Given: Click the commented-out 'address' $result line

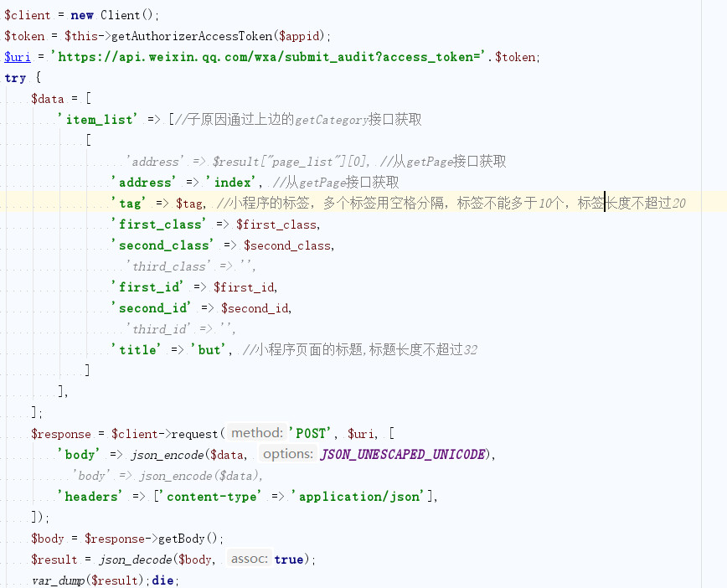Looking at the screenshot, I should pos(317,162).
